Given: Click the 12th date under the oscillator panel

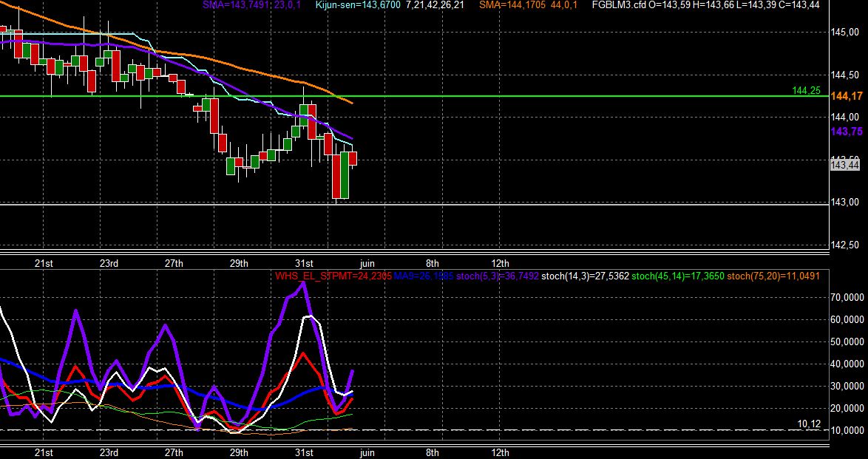Looking at the screenshot, I should pos(500,452).
